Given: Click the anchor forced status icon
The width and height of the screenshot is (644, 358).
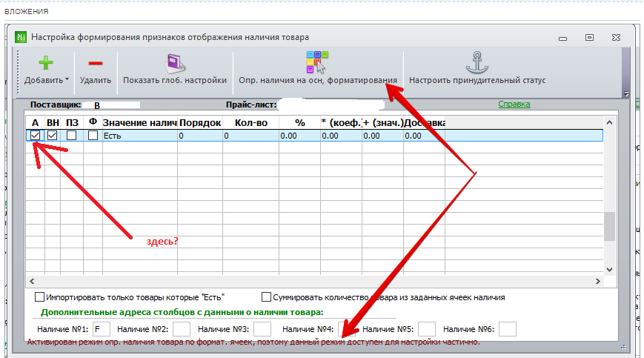Looking at the screenshot, I should tap(477, 62).
